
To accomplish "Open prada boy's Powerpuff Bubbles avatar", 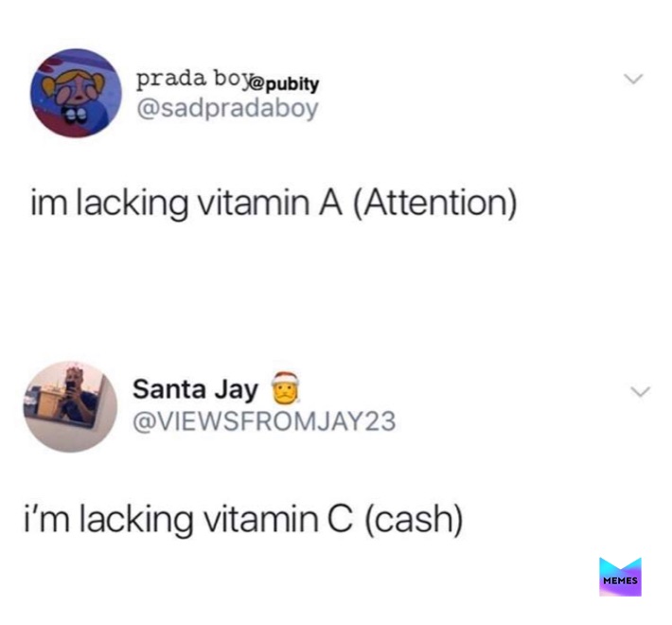I will point(76,93).
